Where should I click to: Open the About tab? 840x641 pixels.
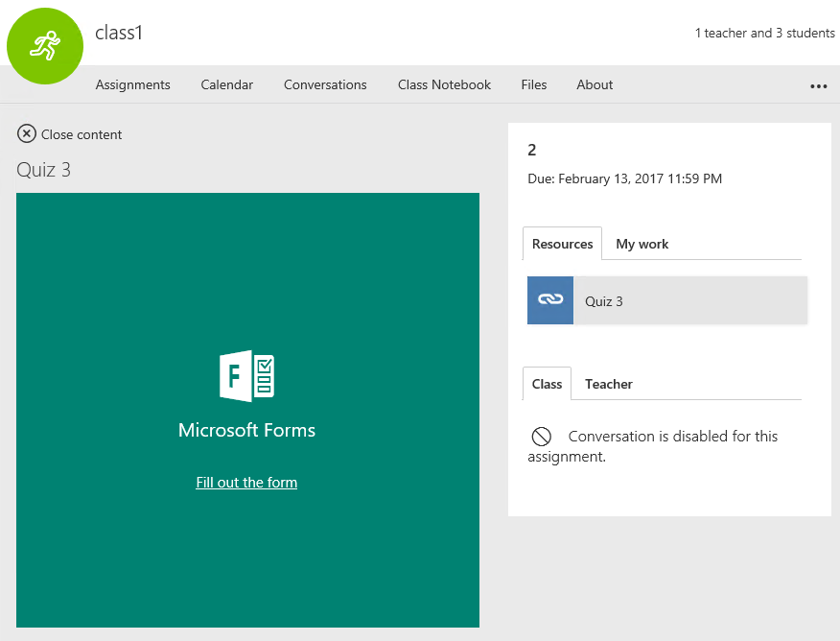(595, 84)
